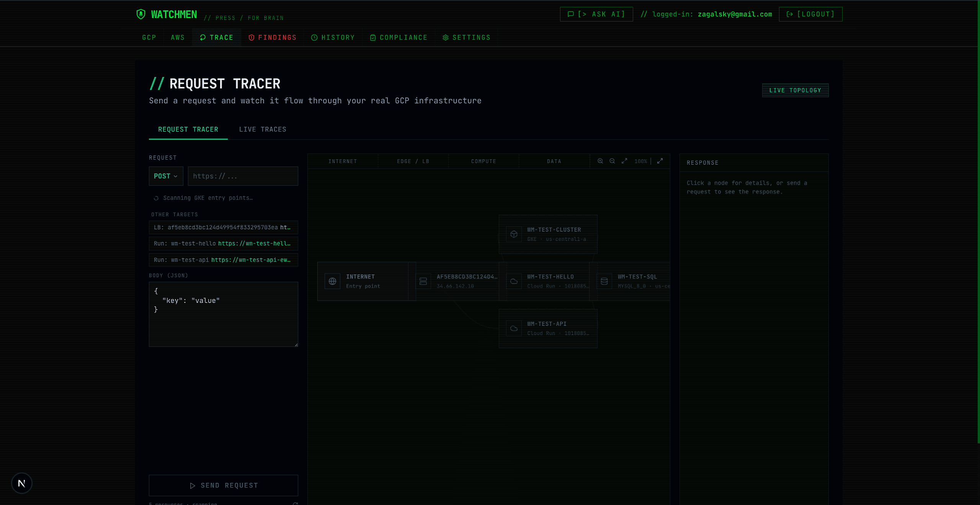Click the Edge / LB column header
This screenshot has width=980, height=505.
pyautogui.click(x=413, y=161)
